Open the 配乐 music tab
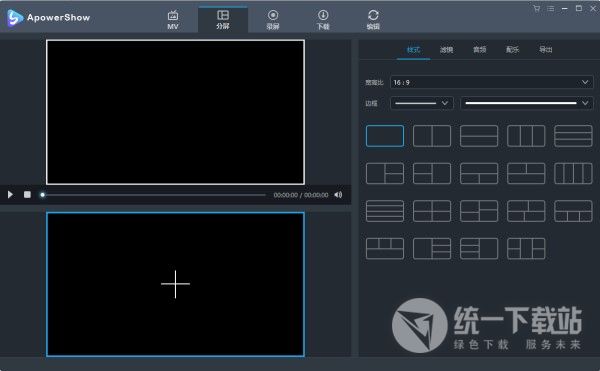The image size is (600, 371). point(512,50)
